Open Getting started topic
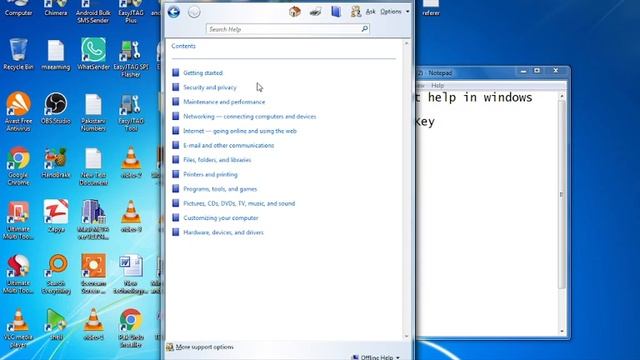The width and height of the screenshot is (640, 360). (x=203, y=73)
